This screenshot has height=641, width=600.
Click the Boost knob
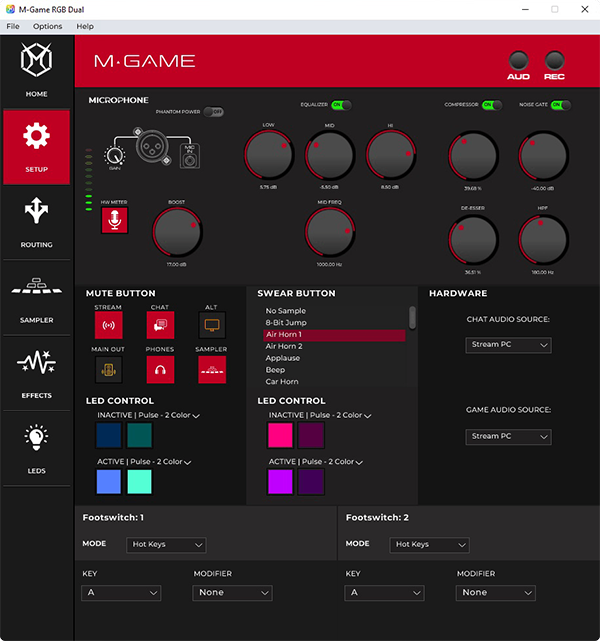pos(177,232)
